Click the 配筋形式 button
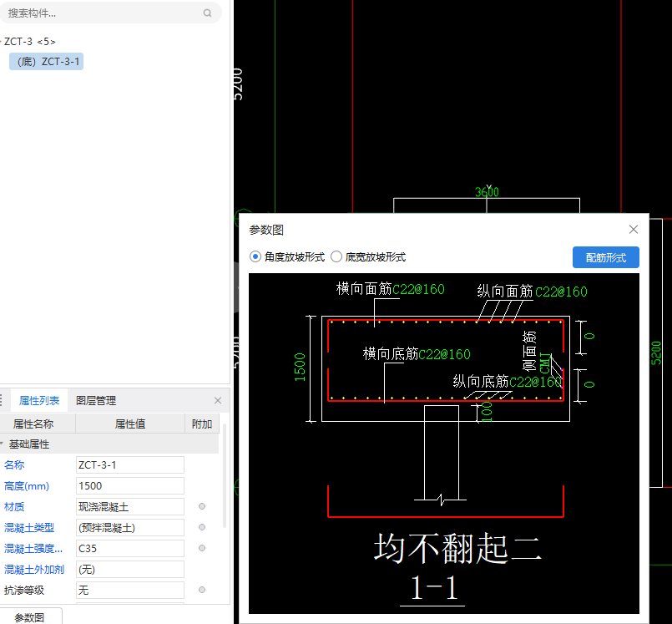 pos(605,257)
